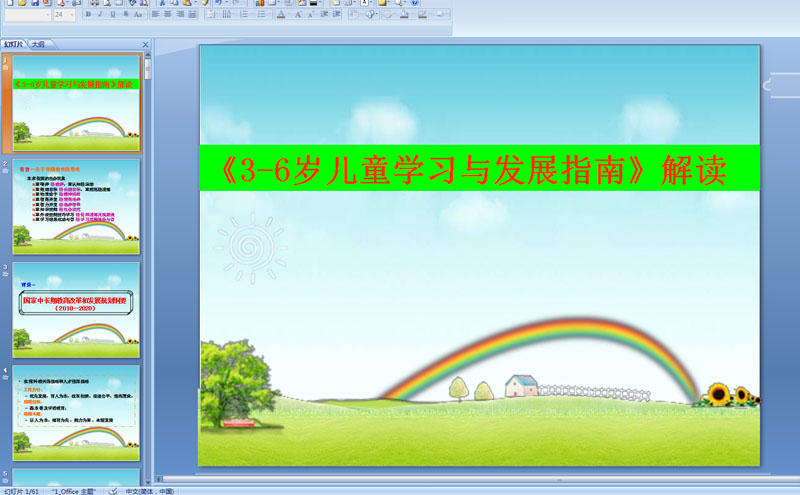Click the increase indent icon
The height and width of the screenshot is (495, 800).
coord(337,14)
